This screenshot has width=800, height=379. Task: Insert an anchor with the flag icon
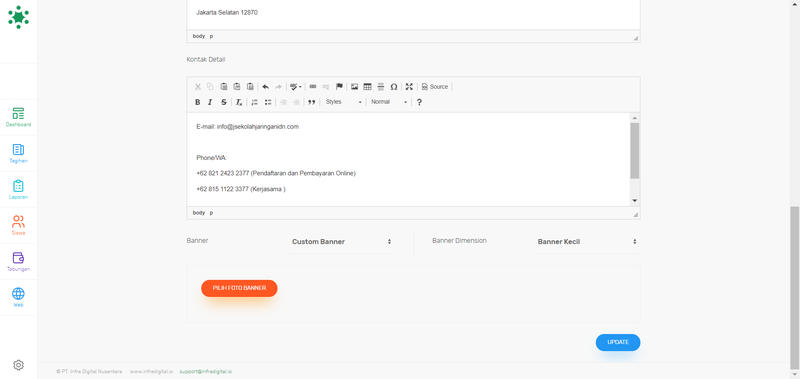pos(339,87)
